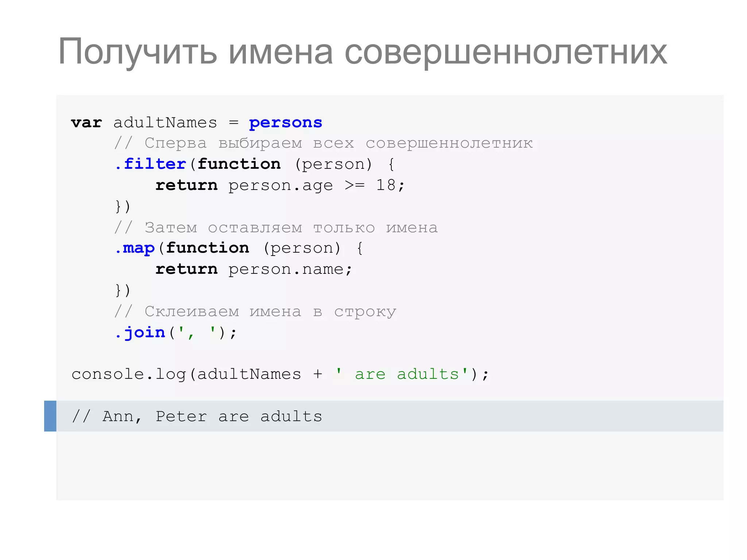
Task: Click the first 'return' keyword
Action: point(186,185)
